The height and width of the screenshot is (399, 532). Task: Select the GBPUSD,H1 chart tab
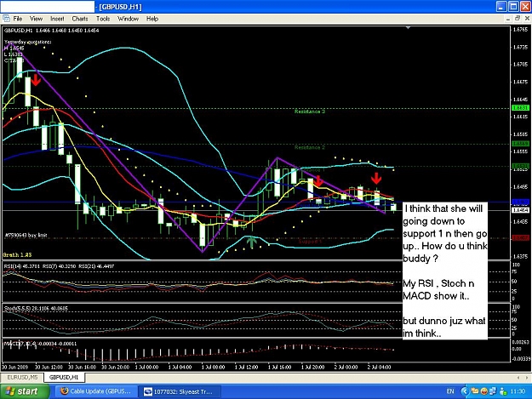pos(64,377)
